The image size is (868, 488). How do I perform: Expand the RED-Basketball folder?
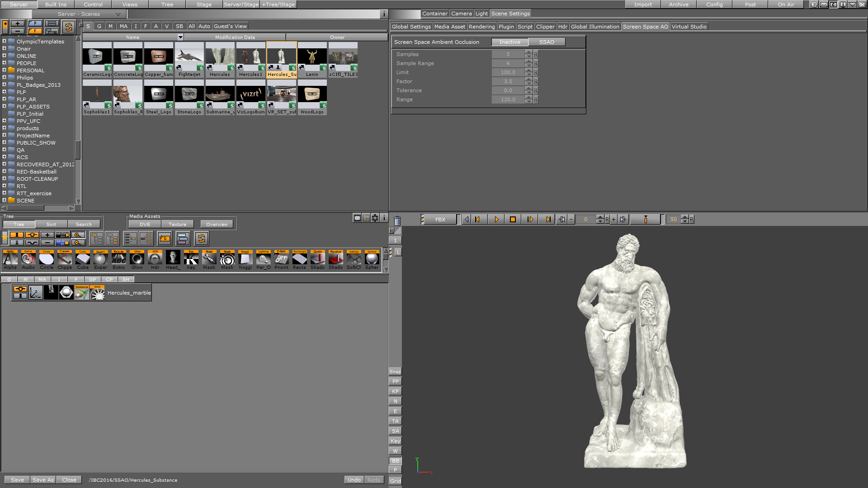4,171
